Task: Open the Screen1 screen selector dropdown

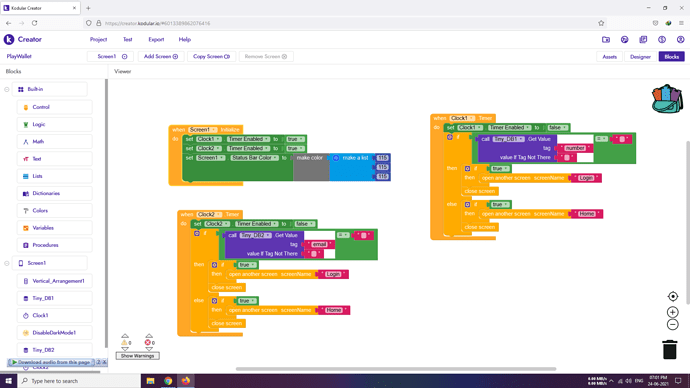Action: tap(110, 56)
